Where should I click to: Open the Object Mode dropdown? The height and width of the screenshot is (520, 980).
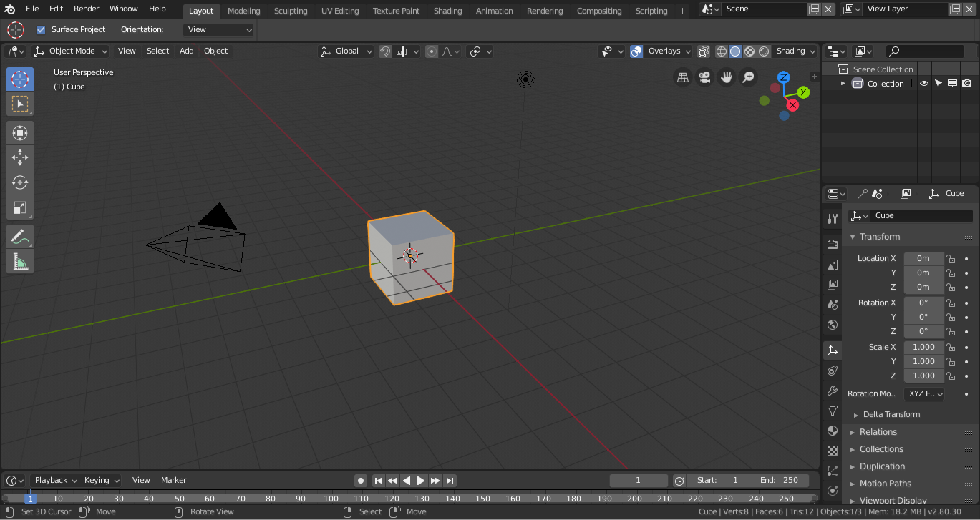[x=70, y=51]
